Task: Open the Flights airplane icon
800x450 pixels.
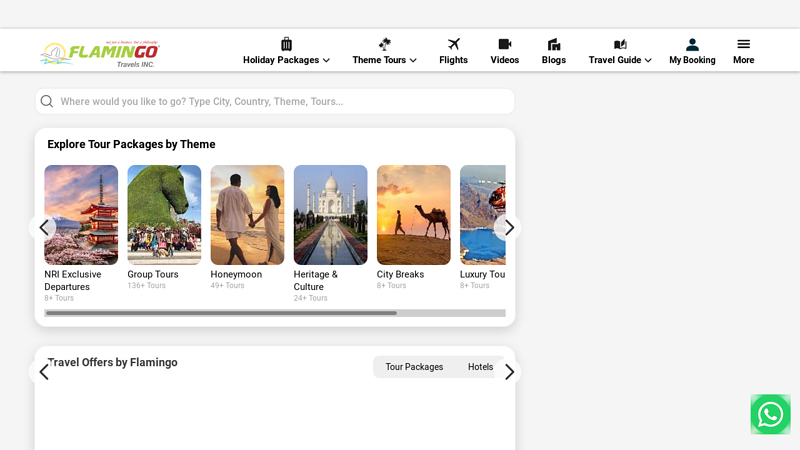Action: pyautogui.click(x=453, y=45)
